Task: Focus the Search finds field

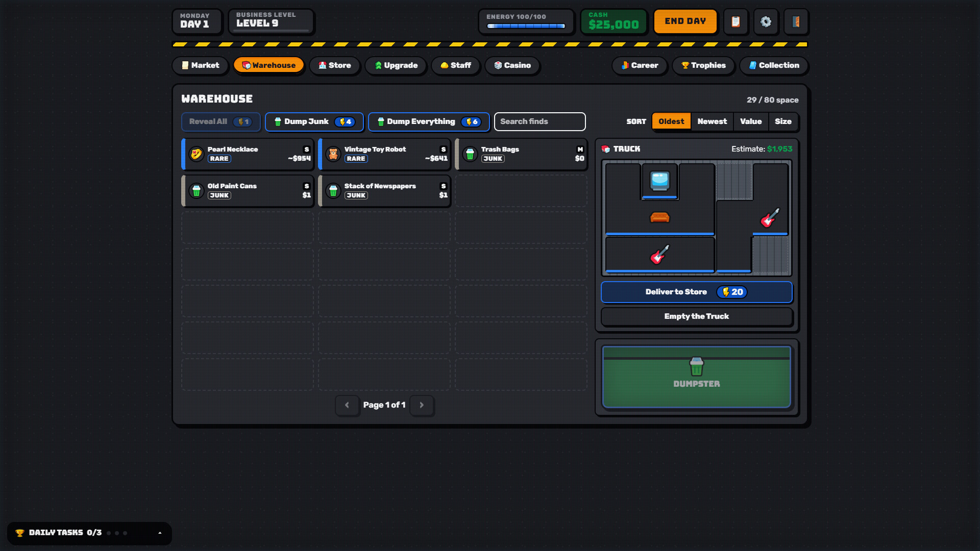Action: pos(540,121)
